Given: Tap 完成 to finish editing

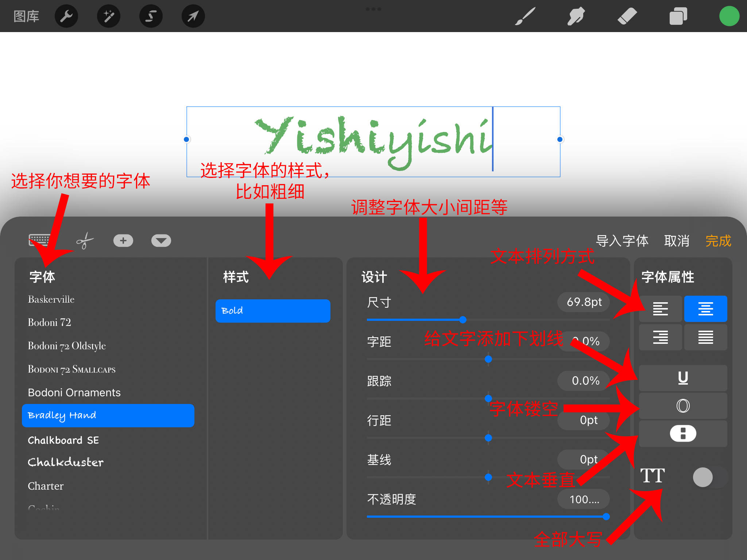Looking at the screenshot, I should coord(719,241).
